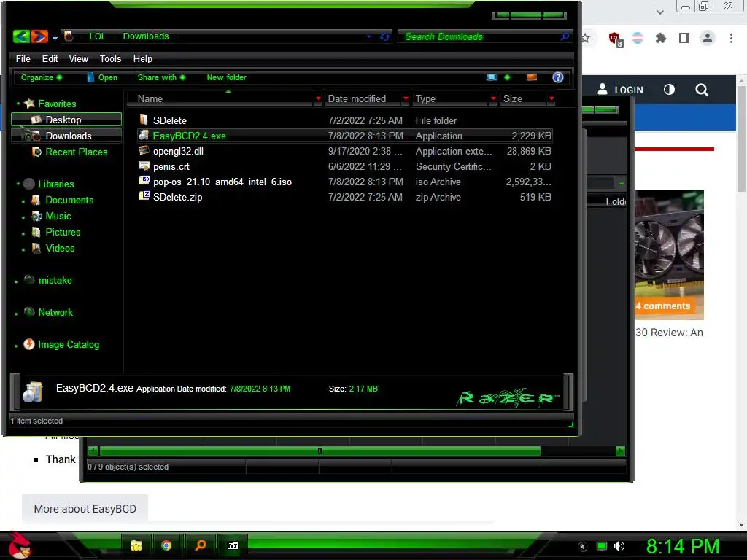Click the change view icon

pos(491,77)
